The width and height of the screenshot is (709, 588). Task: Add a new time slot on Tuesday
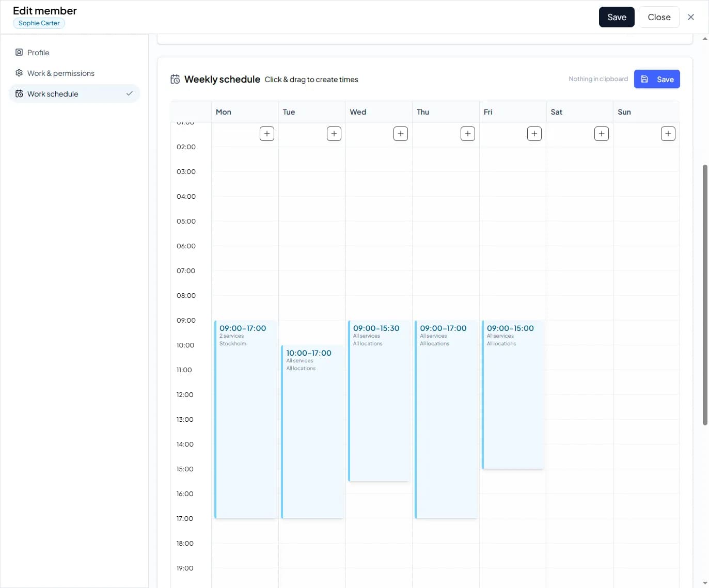pos(334,133)
